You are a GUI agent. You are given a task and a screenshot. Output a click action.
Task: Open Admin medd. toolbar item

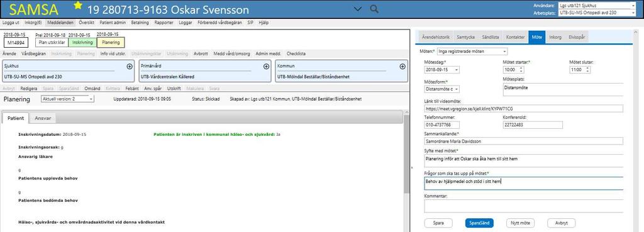click(268, 53)
